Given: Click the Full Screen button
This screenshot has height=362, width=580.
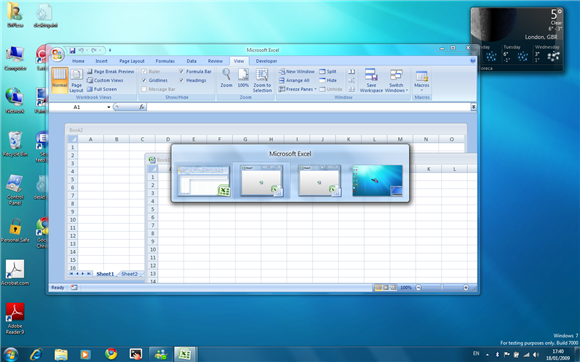Looking at the screenshot, I should 102,89.
